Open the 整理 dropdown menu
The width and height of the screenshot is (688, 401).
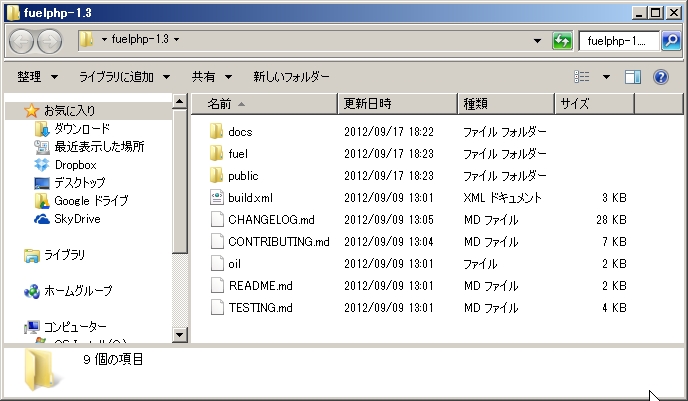[37, 77]
